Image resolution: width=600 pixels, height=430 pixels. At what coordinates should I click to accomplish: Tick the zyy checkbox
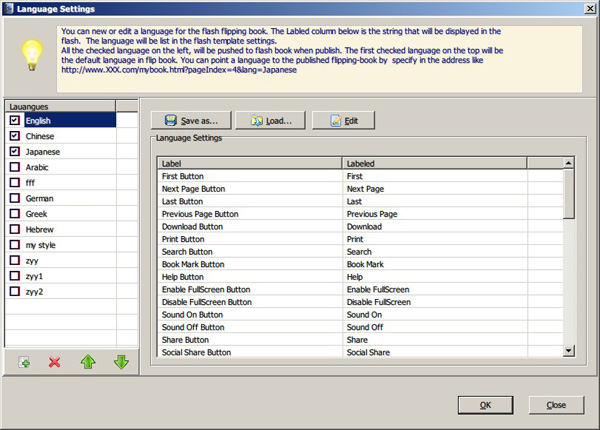(x=15, y=260)
